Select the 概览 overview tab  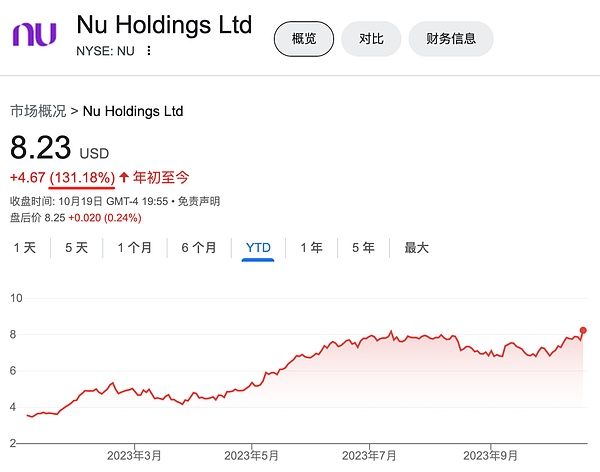(304, 39)
